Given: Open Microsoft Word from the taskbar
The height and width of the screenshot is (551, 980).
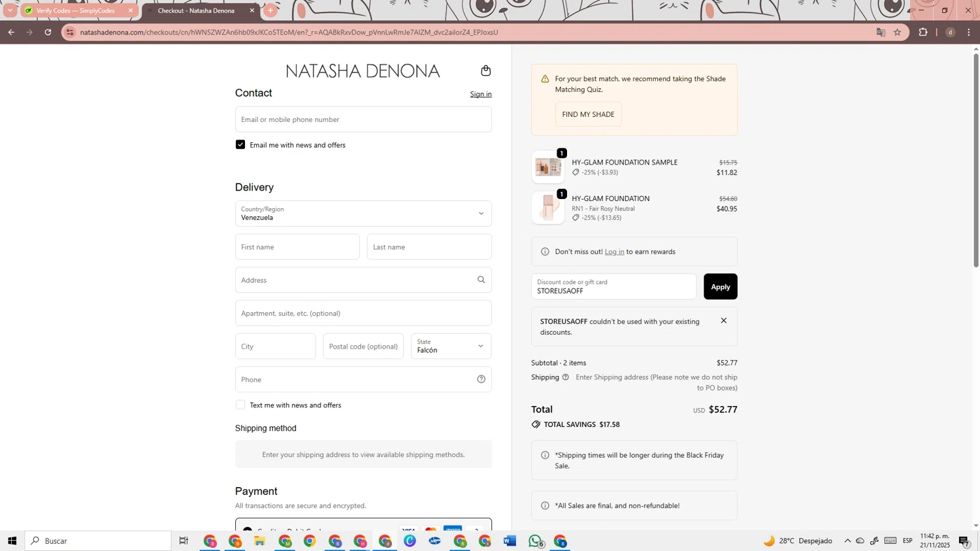Looking at the screenshot, I should point(510,541).
